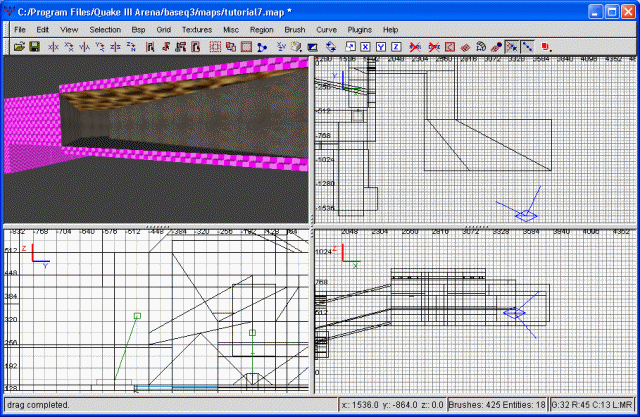Apply CSG Merge to selected brushes
This screenshot has width=640, height=417.
(231, 47)
